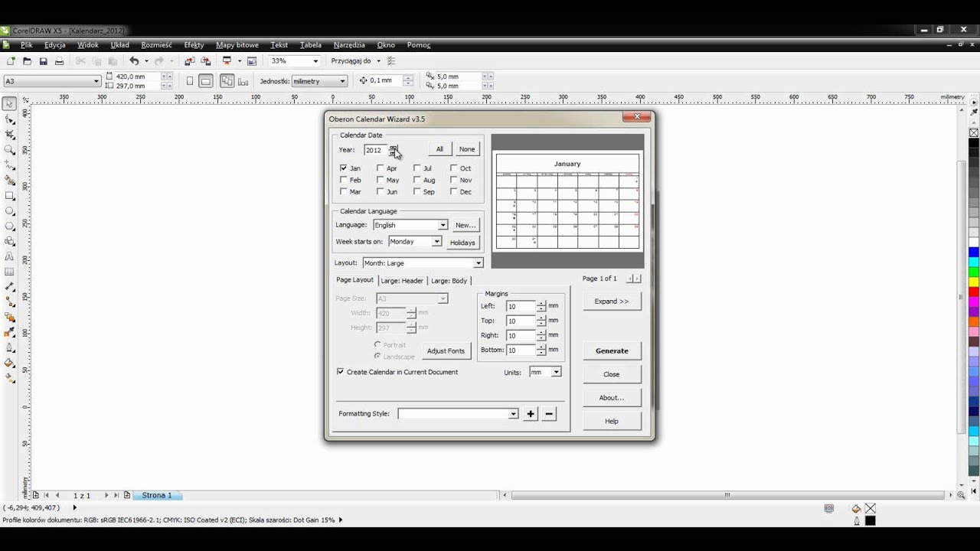Expand the Formatting Style dropdown
980x551 pixels.
click(x=513, y=414)
